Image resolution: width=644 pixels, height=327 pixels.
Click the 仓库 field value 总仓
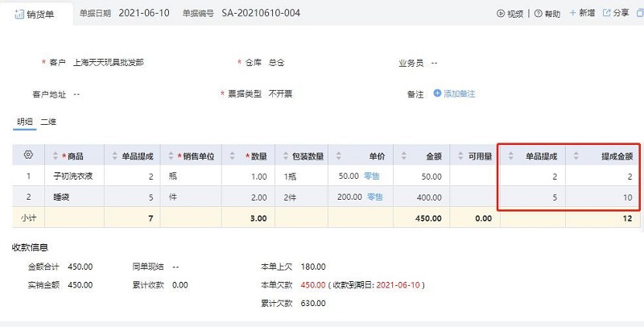[277, 62]
